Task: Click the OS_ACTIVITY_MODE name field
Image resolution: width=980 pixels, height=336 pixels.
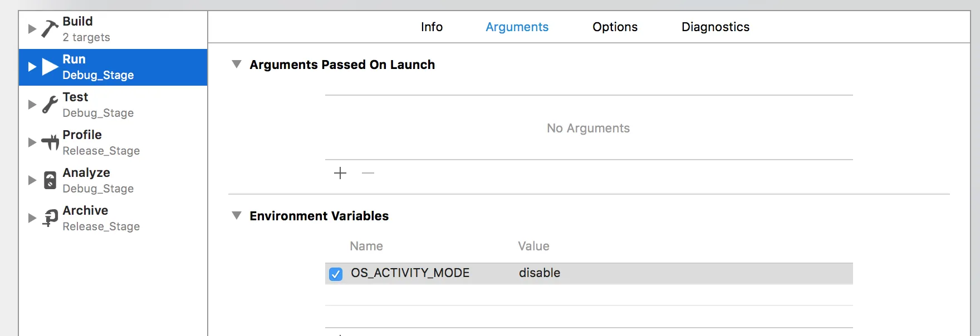Action: coord(410,273)
